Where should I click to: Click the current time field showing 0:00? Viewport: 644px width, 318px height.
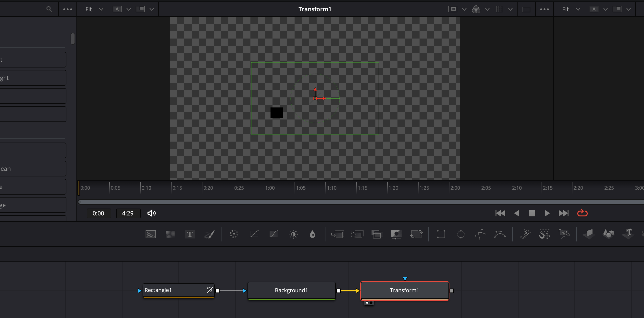[99, 213]
